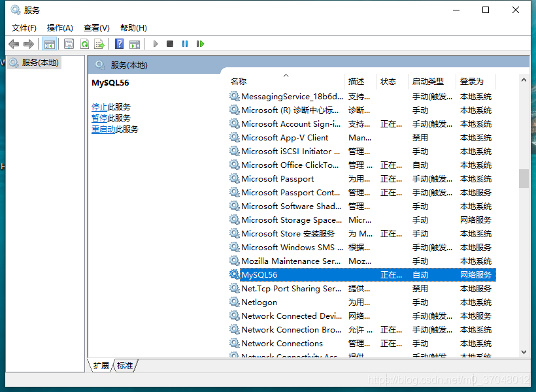Select Services (Local) node in left tree
This screenshot has height=392, width=536.
(x=34, y=63)
